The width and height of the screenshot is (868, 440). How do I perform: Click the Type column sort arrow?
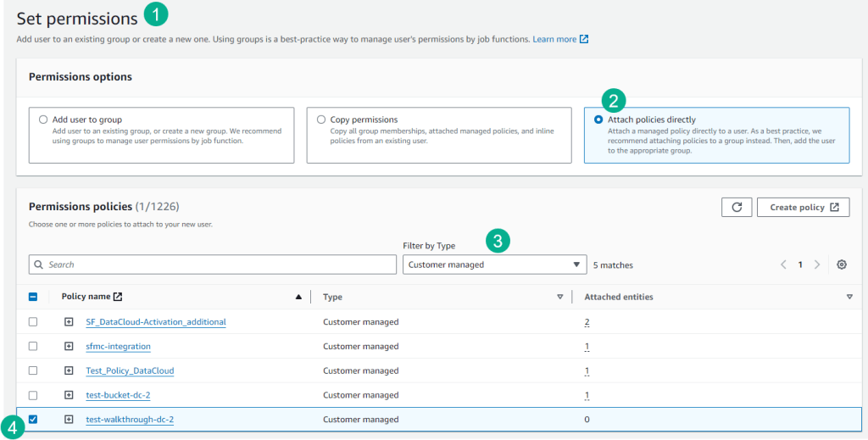559,297
